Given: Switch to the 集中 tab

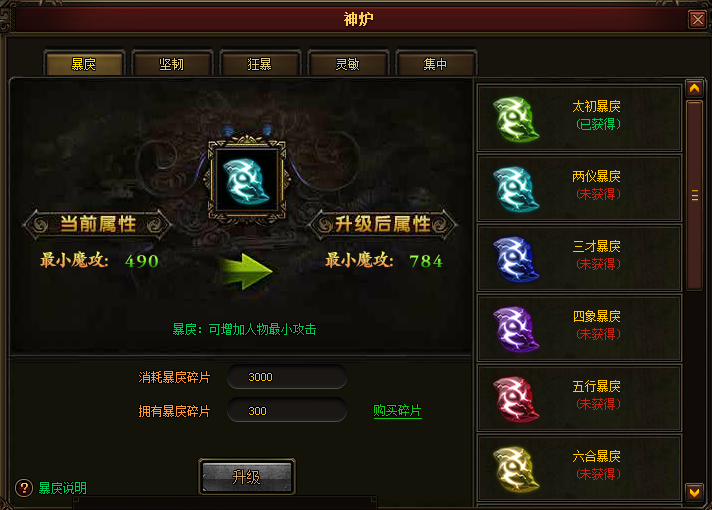Looking at the screenshot, I should [436, 64].
